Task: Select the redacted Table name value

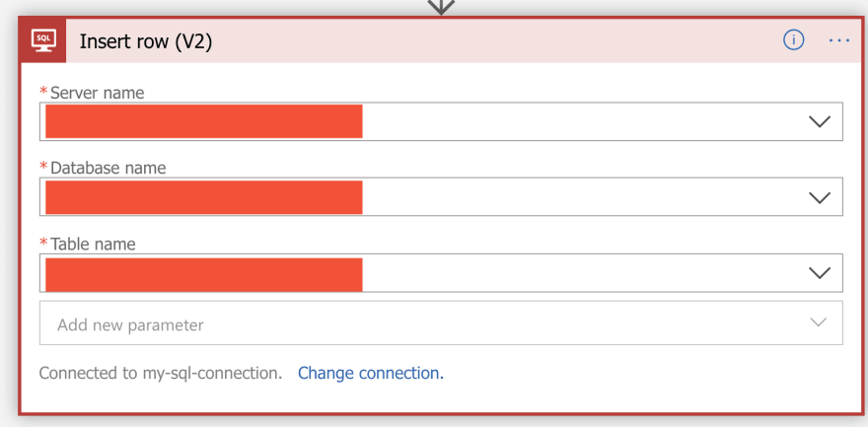Action: 204,274
